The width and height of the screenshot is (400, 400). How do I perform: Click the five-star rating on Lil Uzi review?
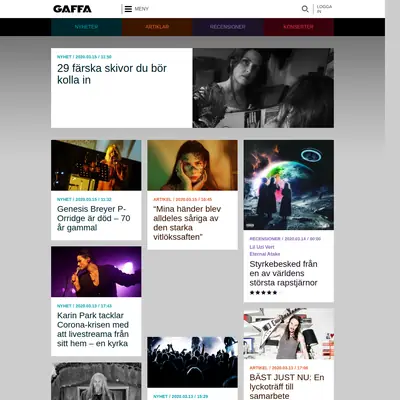263,293
